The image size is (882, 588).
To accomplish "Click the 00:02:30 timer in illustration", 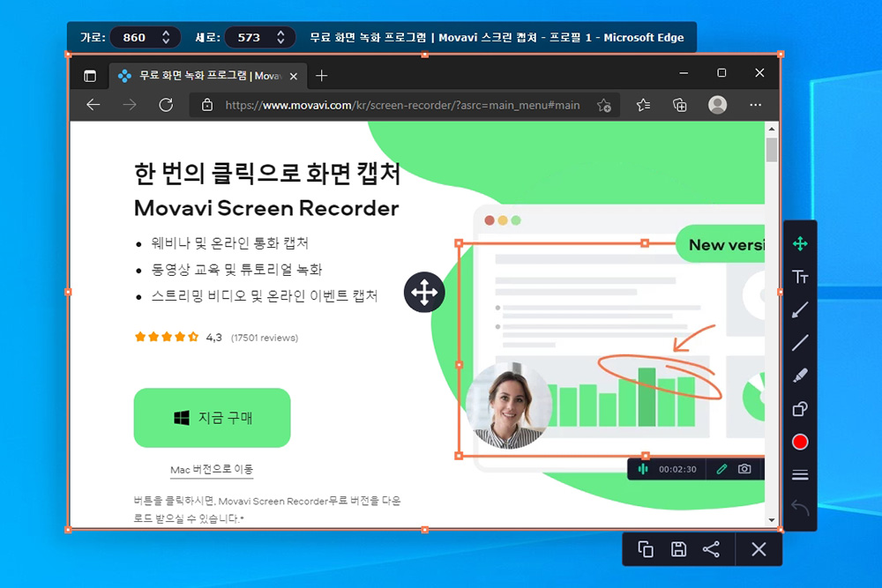I will tap(677, 469).
